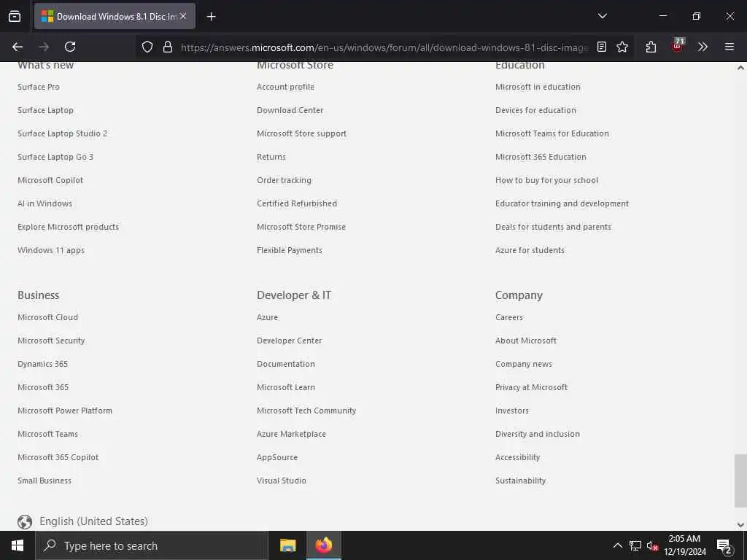Go to the Download Center link
Screen dimensions: 747x560
290,110
